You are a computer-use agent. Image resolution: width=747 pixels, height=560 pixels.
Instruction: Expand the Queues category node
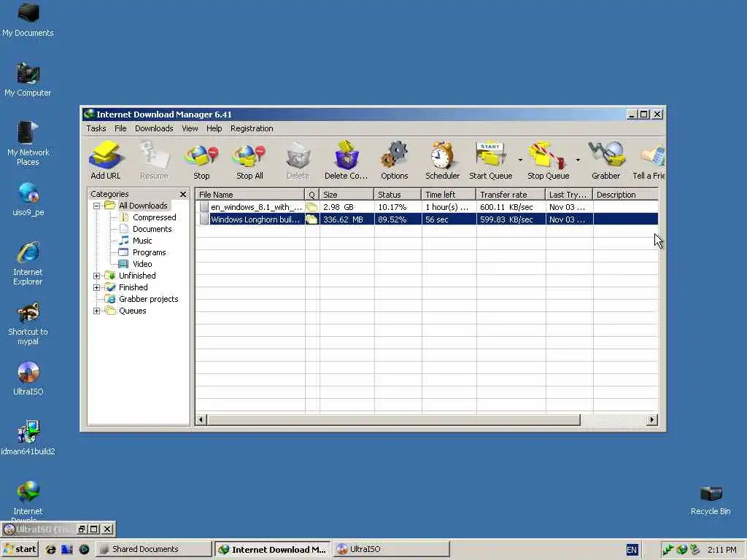(x=96, y=311)
